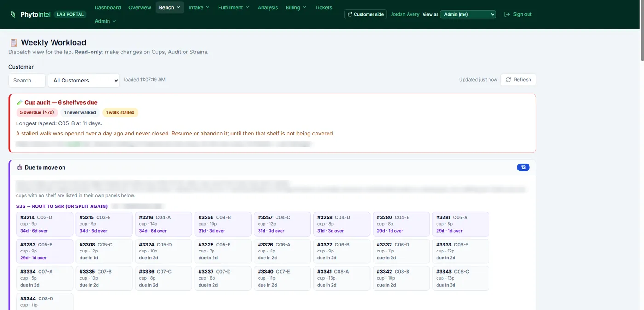Click the clipboard icon beside Weekly Workload
The width and height of the screenshot is (644, 310).
click(13, 42)
